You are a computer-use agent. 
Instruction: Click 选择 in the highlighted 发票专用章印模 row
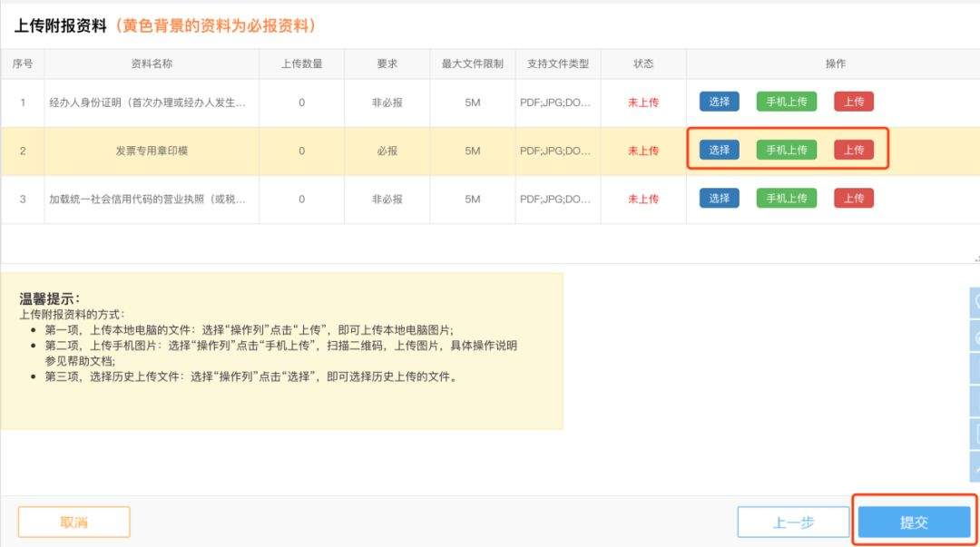718,150
